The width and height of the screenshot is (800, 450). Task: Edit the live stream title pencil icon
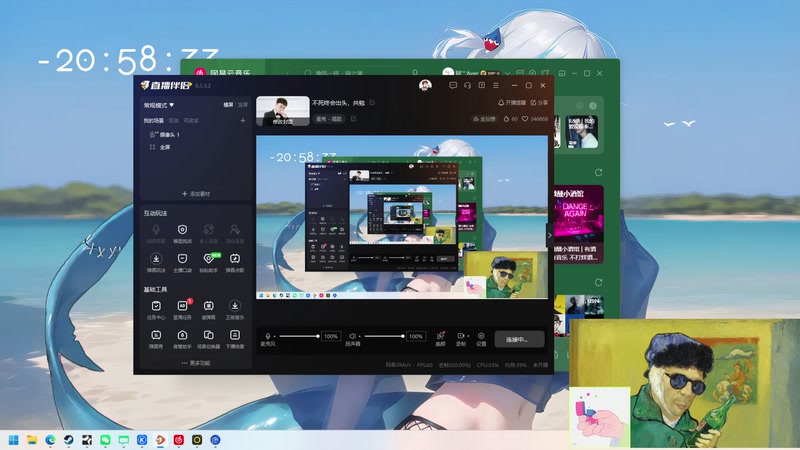pos(372,103)
